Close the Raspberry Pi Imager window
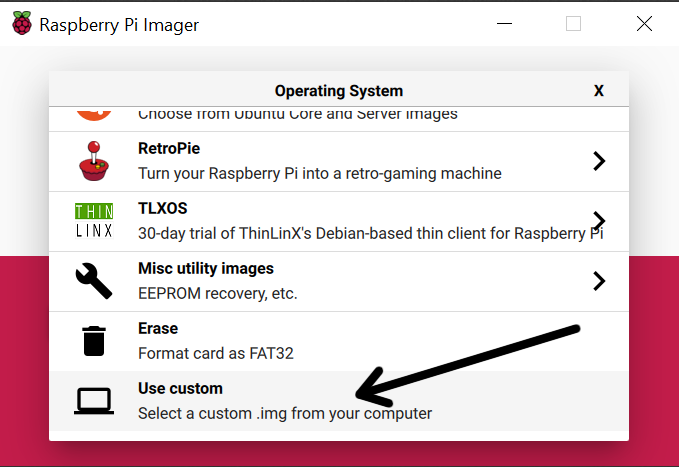Viewport: 679px width, 467px height. 644,23
